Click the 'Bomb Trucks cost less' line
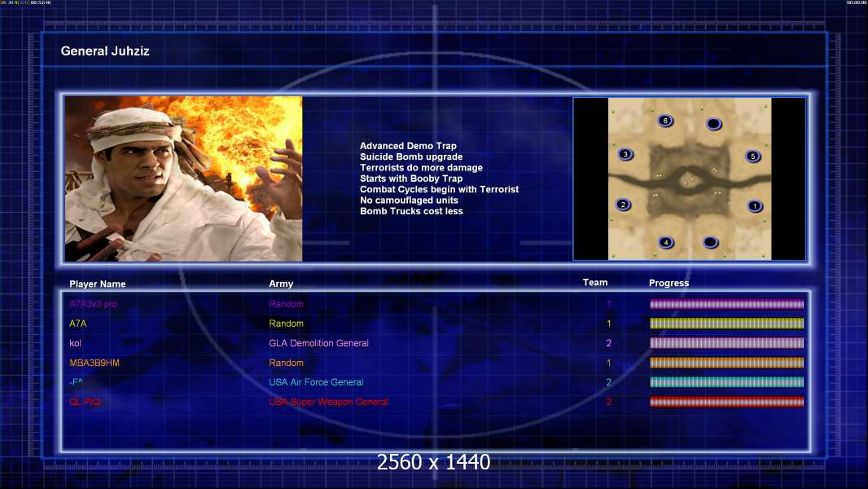 411,211
